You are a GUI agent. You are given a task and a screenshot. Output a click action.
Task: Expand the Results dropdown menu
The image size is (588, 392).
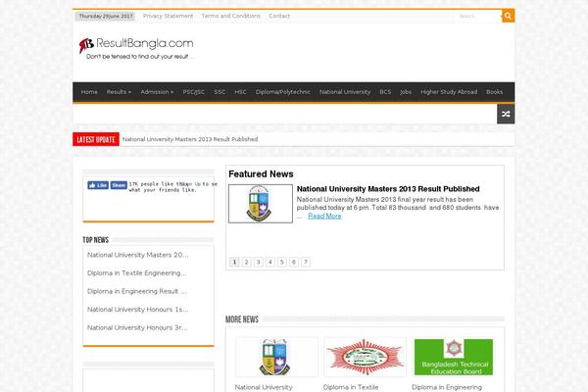(x=119, y=92)
